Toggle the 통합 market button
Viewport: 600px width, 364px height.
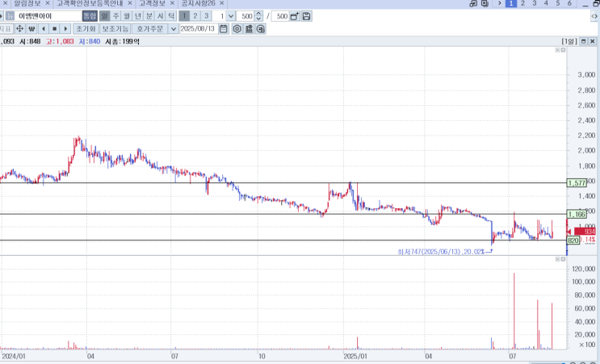click(x=90, y=16)
